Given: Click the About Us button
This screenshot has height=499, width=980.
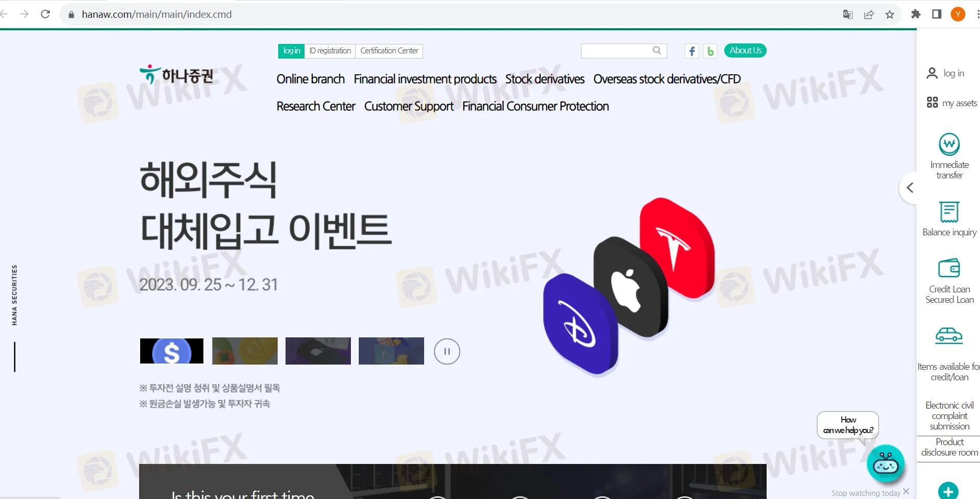Looking at the screenshot, I should [745, 51].
